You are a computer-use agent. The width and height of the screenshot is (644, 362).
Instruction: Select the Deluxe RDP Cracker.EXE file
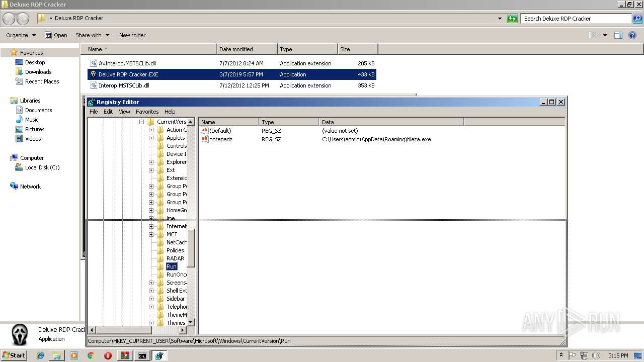(232, 74)
